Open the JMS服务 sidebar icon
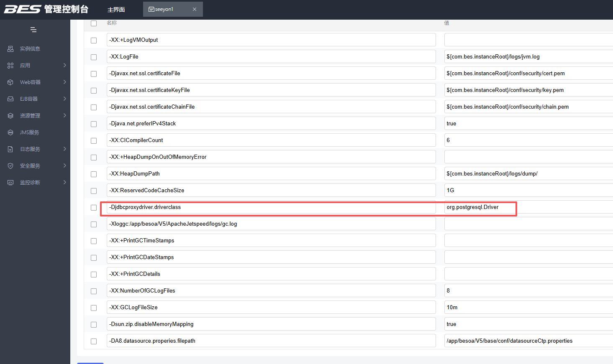613x364 pixels. (10, 132)
